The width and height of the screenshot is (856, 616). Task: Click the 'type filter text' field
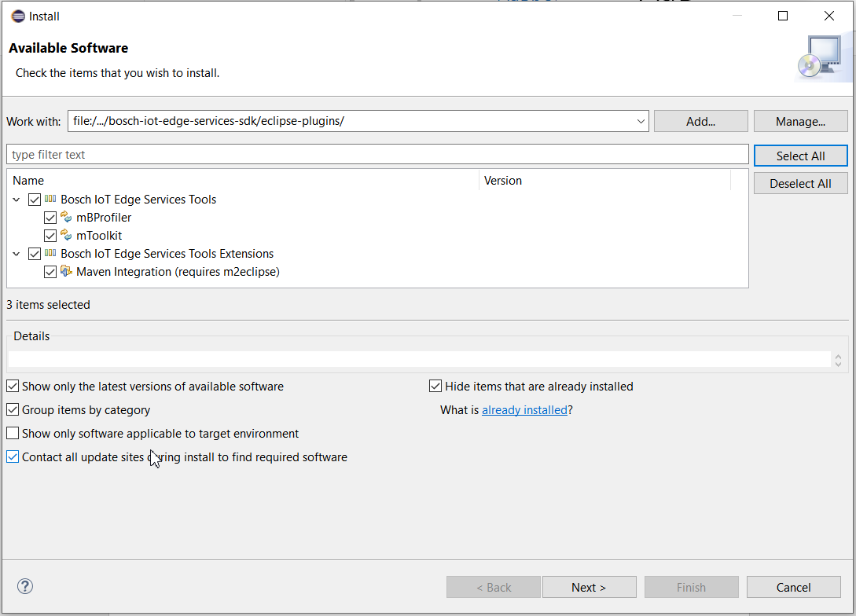377,155
